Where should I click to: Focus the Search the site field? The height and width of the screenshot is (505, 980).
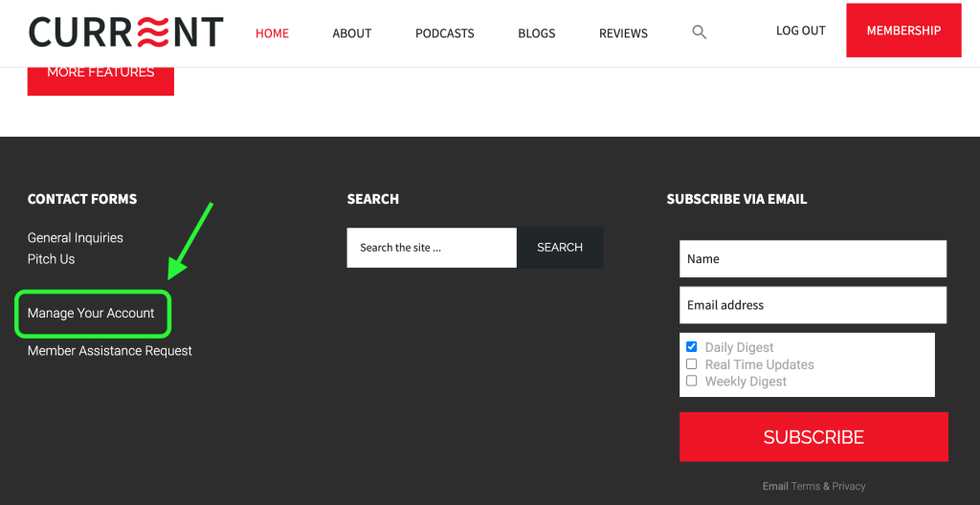click(x=432, y=248)
